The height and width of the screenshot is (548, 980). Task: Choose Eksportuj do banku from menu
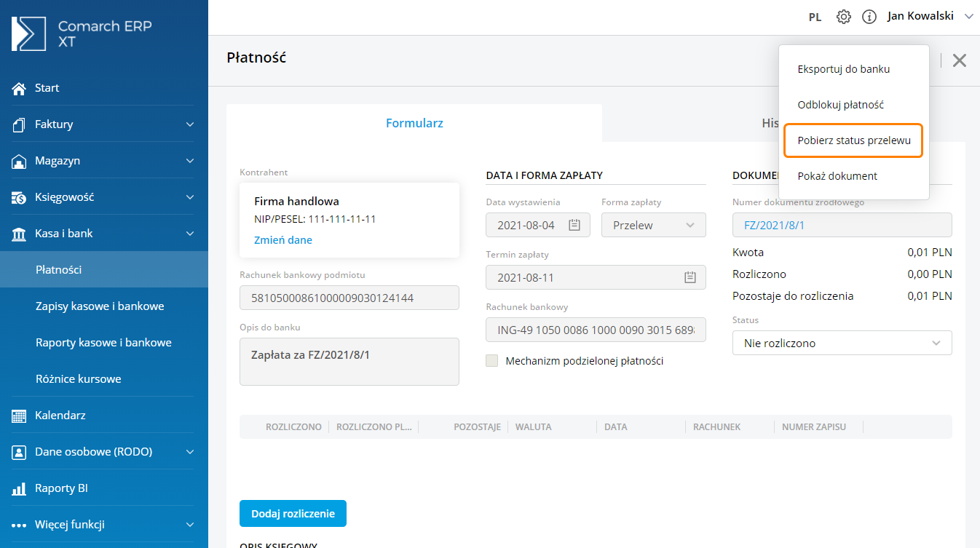pos(843,69)
